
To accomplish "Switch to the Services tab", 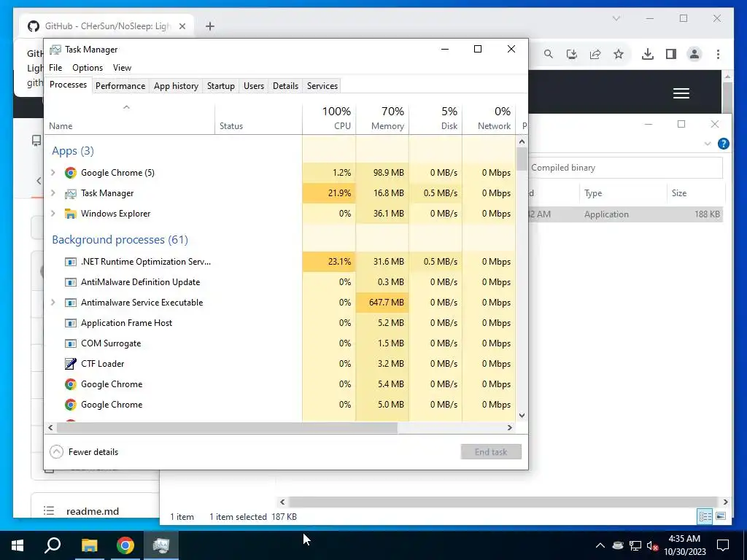I will click(x=322, y=86).
